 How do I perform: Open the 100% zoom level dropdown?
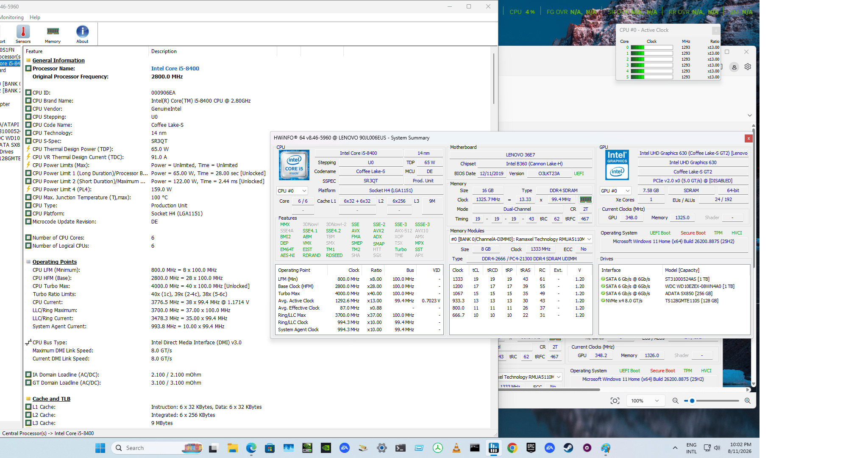click(x=645, y=401)
